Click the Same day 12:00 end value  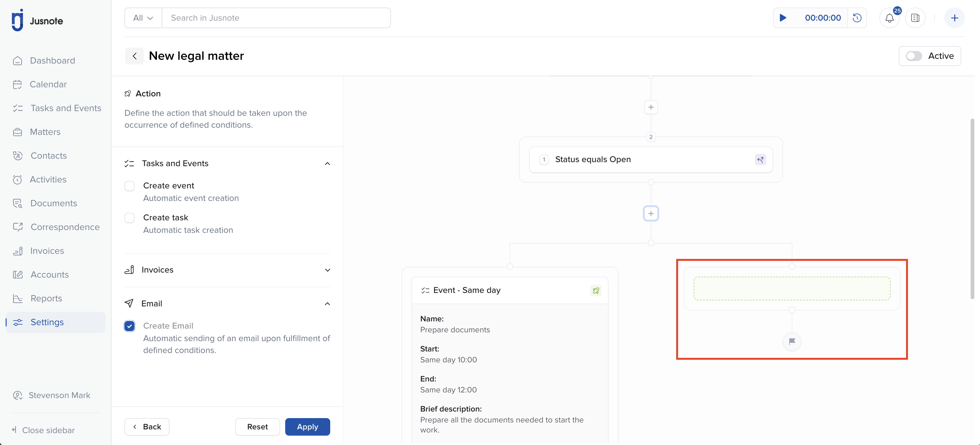[448, 390]
